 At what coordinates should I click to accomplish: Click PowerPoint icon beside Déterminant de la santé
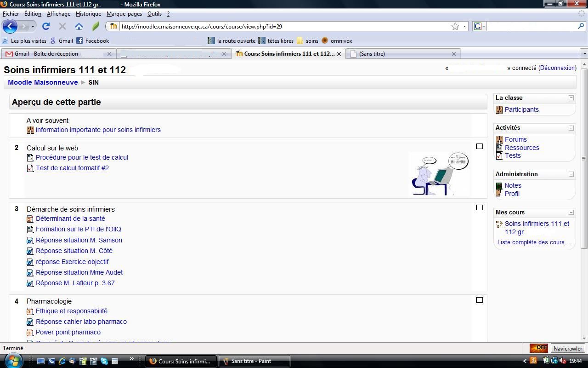[30, 219]
